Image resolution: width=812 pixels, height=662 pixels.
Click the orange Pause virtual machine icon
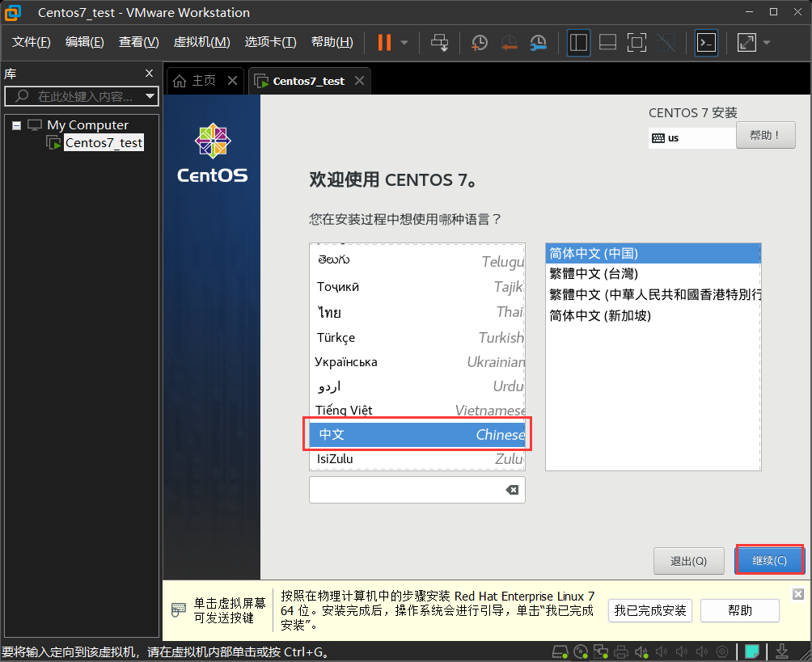[x=384, y=43]
